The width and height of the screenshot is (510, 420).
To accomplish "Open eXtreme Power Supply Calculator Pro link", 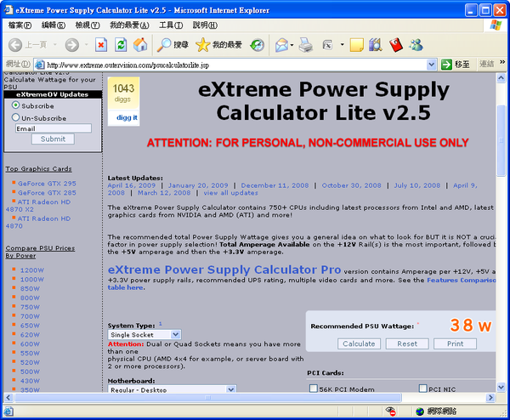I will point(224,270).
